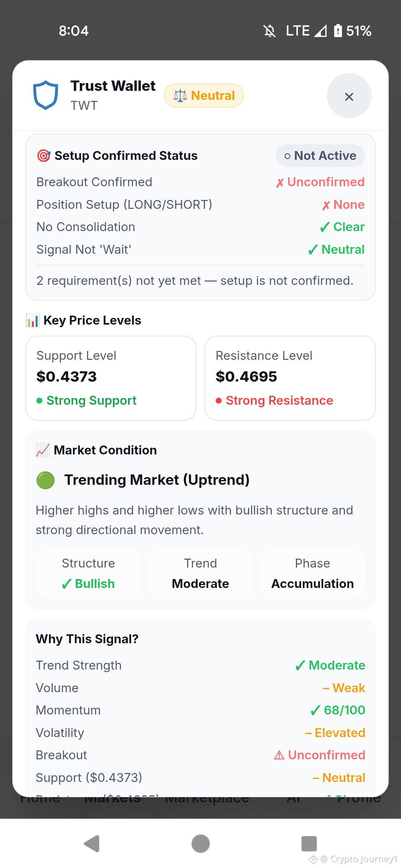Tap the target icon beside Setup Confirmed Status
This screenshot has height=868, width=401.
click(44, 156)
